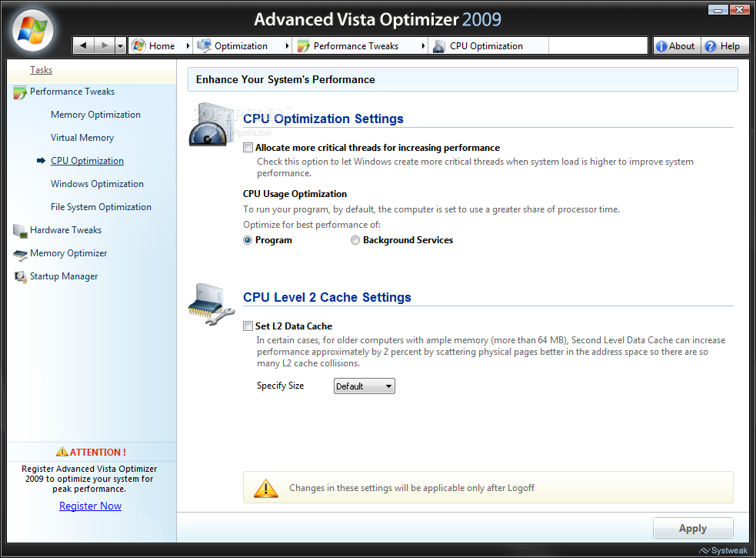Click the Hardware Tweaks sidebar icon
Image resolution: width=756 pixels, height=558 pixels.
click(x=20, y=231)
